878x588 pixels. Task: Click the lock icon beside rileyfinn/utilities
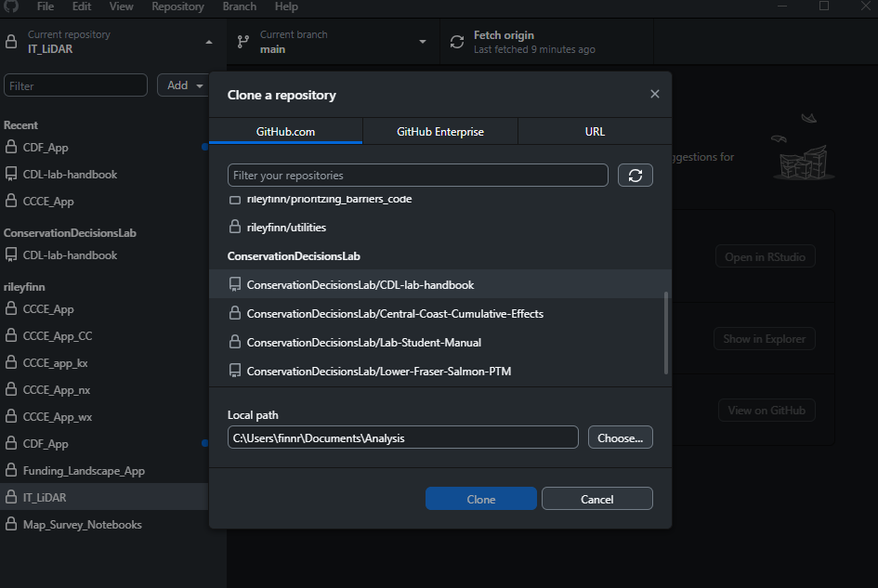[235, 227]
